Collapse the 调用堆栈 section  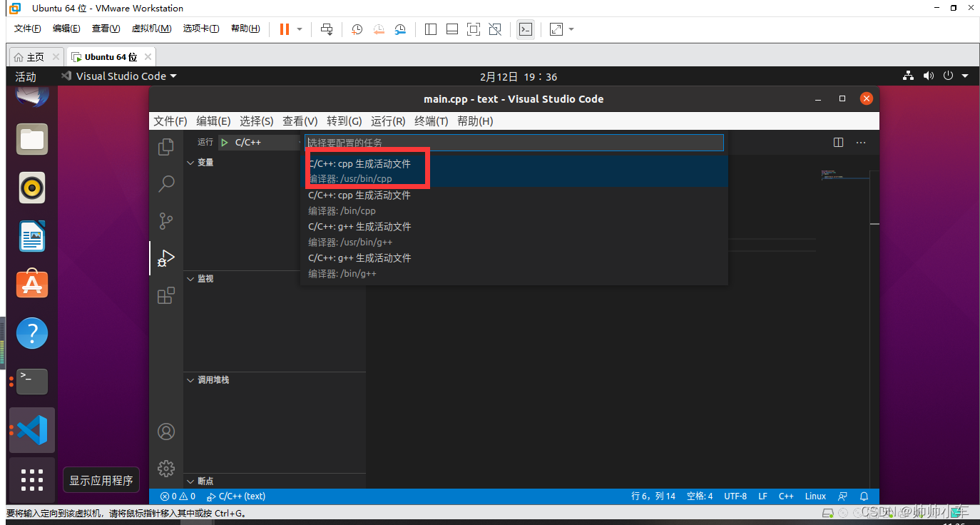coord(275,380)
